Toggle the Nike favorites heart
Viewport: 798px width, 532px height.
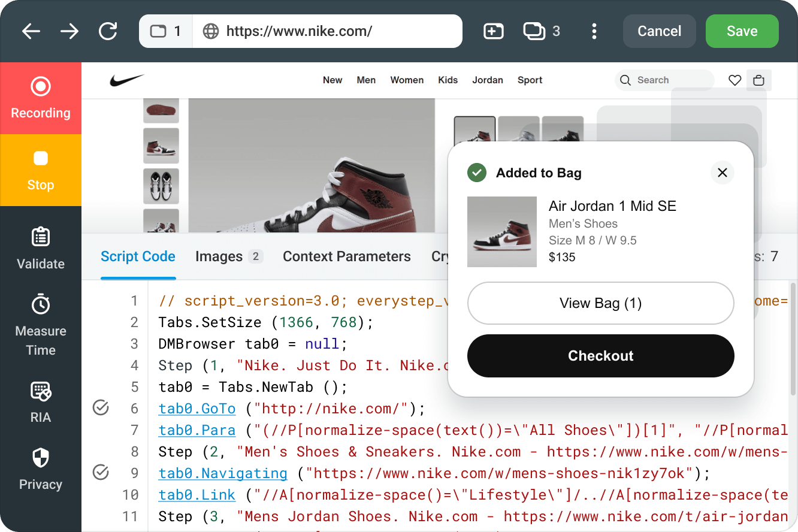point(734,80)
